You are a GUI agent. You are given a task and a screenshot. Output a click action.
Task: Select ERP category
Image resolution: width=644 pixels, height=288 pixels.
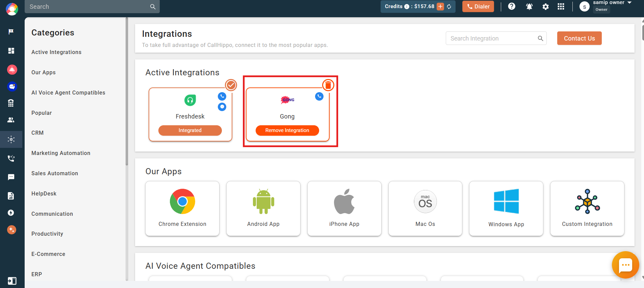(37, 274)
